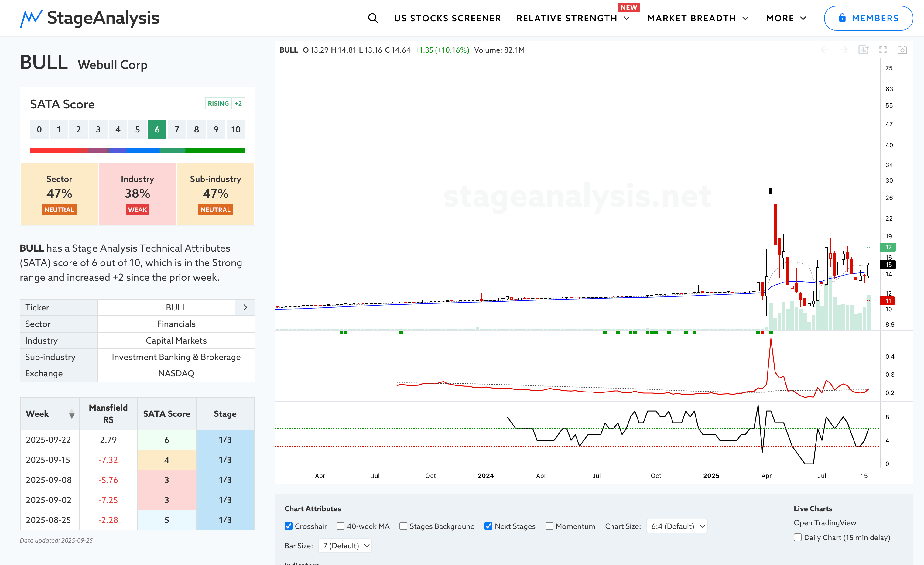Expand the More dropdown menu
The width and height of the screenshot is (924, 565).
click(x=786, y=18)
